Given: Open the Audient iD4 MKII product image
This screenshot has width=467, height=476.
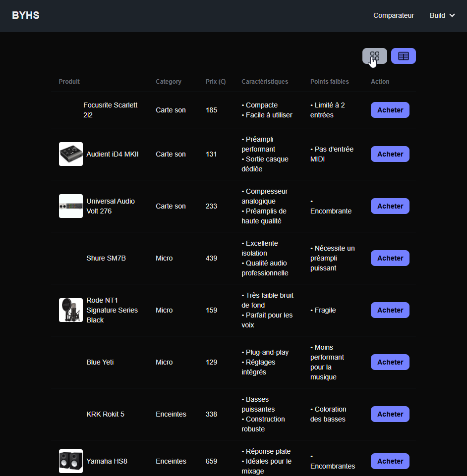Looking at the screenshot, I should [71, 154].
